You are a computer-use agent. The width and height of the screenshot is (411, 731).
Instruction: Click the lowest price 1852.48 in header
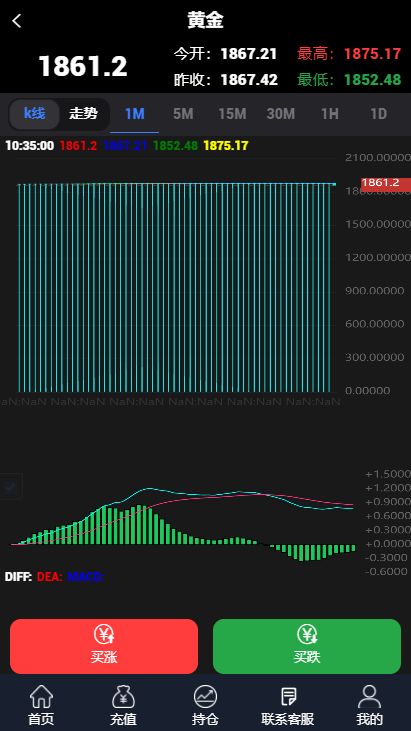coord(372,80)
